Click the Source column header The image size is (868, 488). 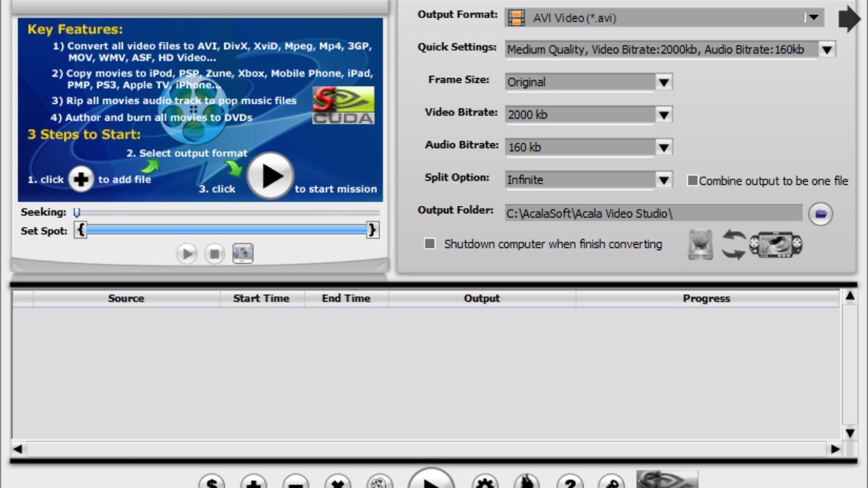(x=126, y=299)
